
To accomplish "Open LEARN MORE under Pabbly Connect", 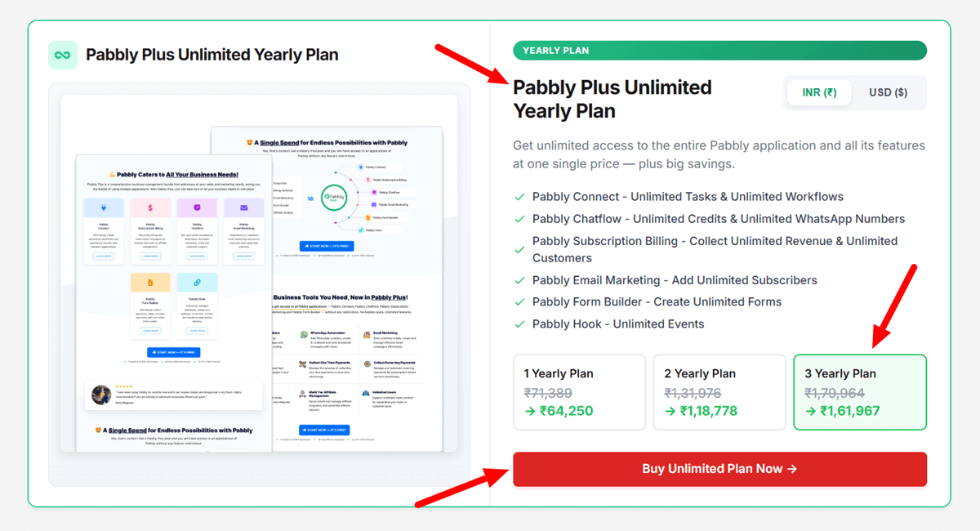I will coord(105,256).
